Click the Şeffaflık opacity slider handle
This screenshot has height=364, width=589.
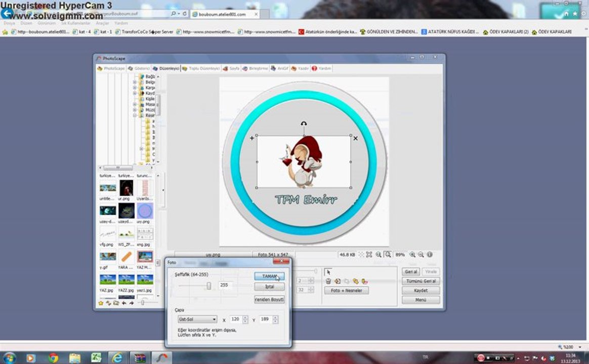pyautogui.click(x=208, y=286)
